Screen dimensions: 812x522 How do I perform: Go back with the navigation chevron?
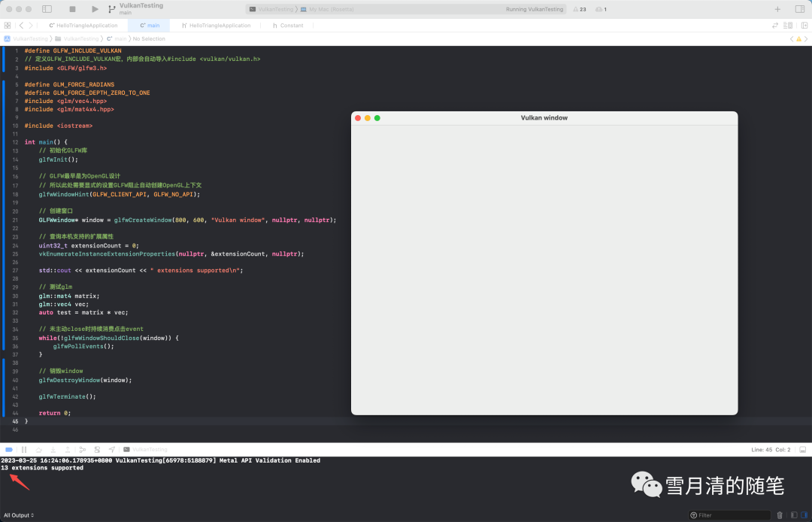21,25
